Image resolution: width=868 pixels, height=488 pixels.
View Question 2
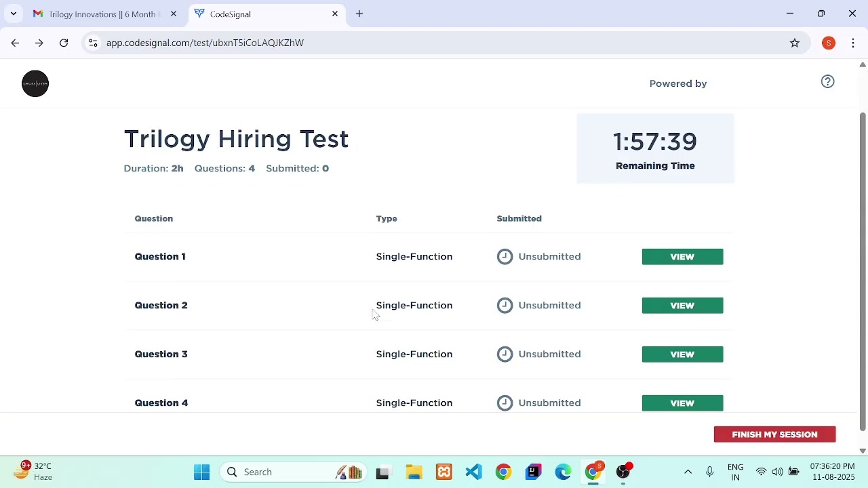[x=682, y=306]
